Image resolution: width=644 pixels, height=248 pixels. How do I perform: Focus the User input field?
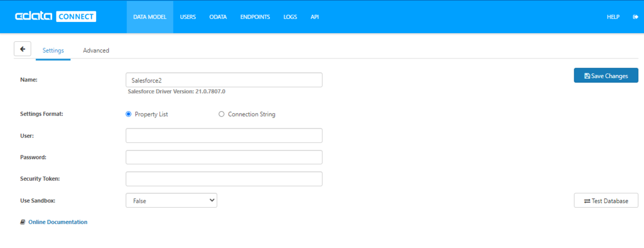(x=224, y=136)
